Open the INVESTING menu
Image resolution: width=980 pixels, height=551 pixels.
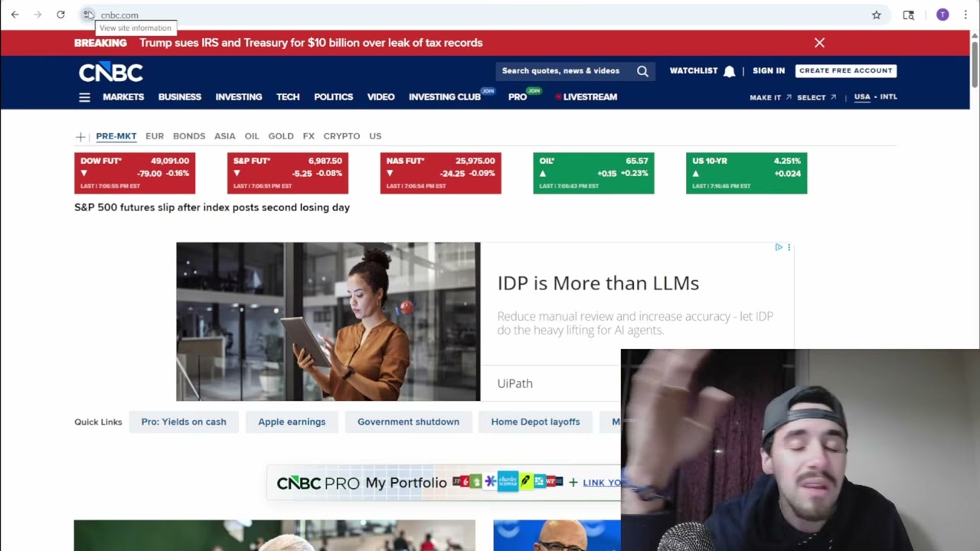point(239,97)
